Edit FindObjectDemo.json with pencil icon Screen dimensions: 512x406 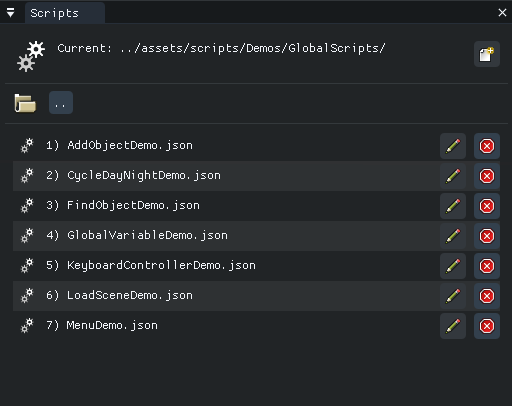tap(453, 206)
